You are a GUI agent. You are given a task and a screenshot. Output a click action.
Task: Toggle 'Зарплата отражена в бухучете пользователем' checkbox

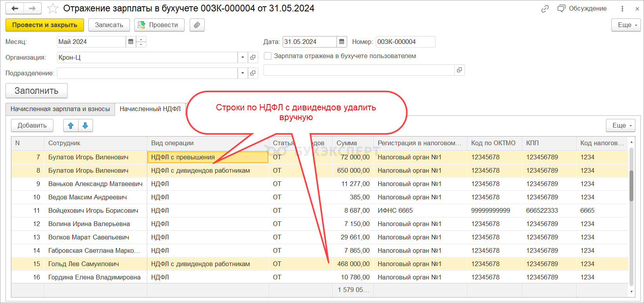(268, 56)
